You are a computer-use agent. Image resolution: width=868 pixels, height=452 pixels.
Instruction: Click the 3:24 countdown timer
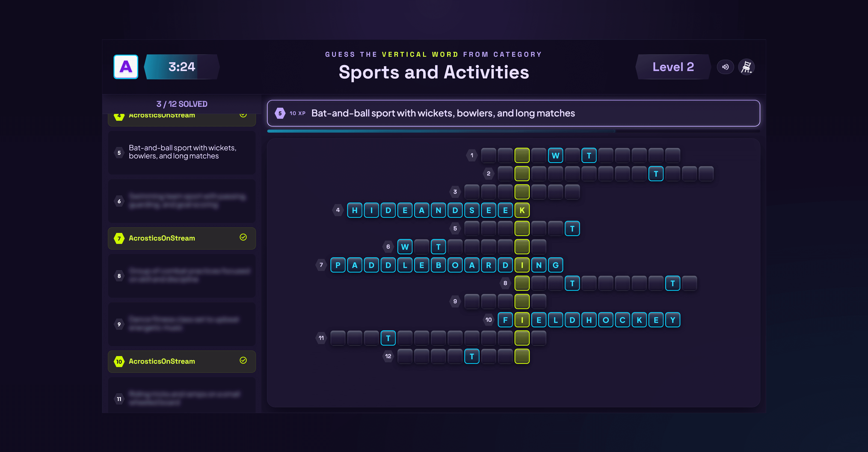tap(182, 67)
